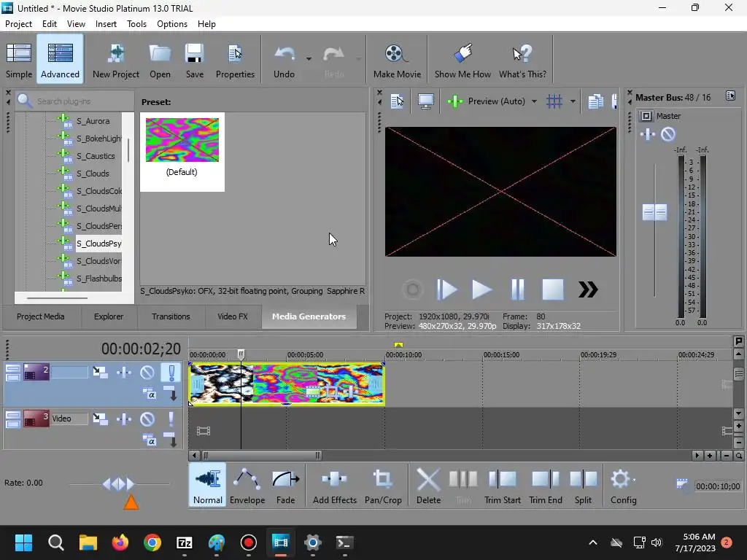Viewport: 747px width, 560px height.
Task: Select the Envelope tool
Action: point(247,485)
